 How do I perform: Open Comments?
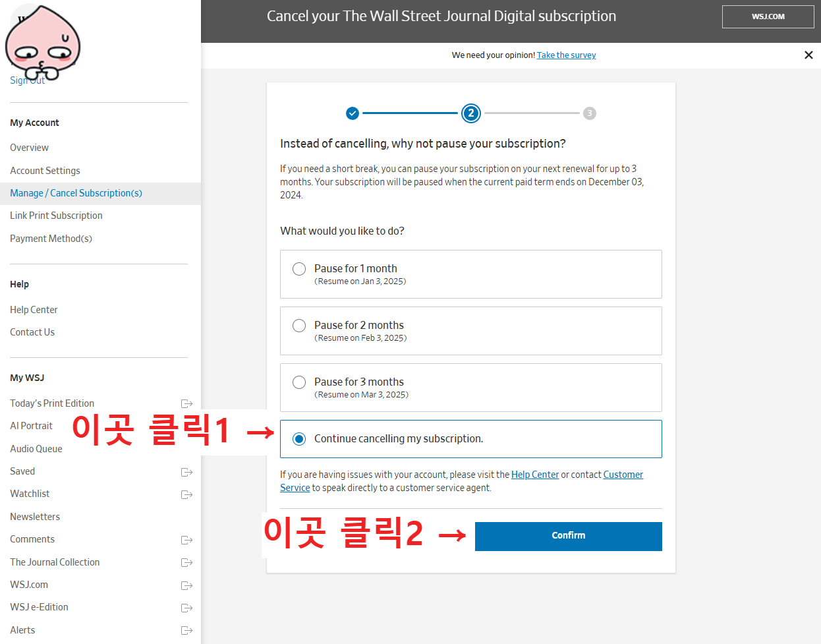[x=32, y=539]
